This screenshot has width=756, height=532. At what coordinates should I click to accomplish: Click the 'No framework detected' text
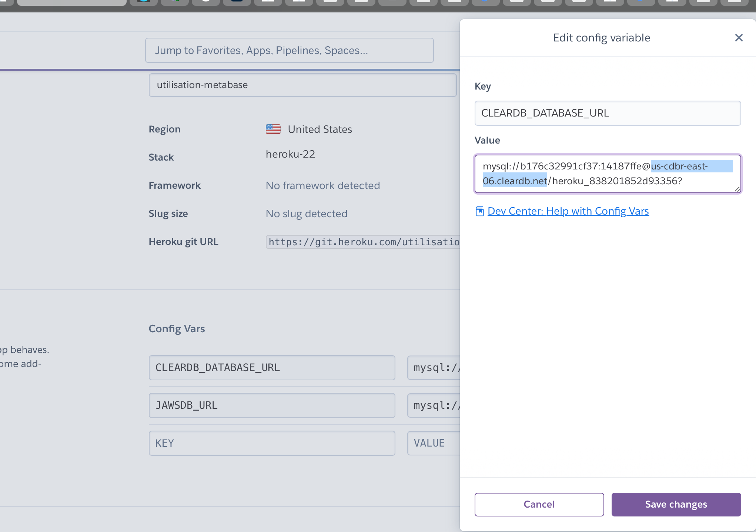(x=323, y=185)
